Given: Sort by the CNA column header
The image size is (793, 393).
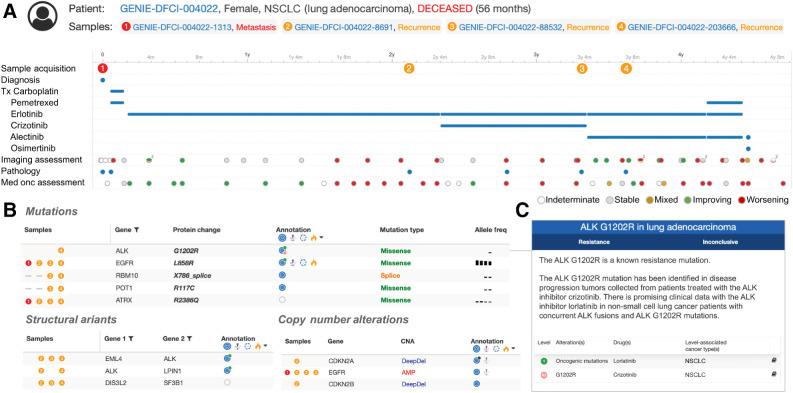Looking at the screenshot, I should click(x=408, y=341).
